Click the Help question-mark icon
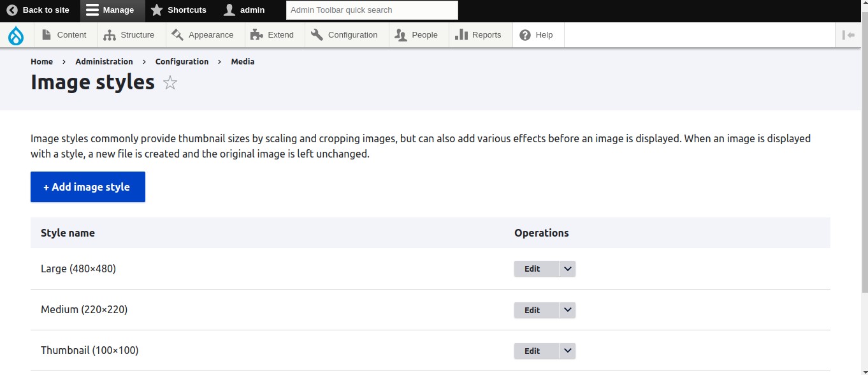The image size is (868, 375). click(x=525, y=34)
